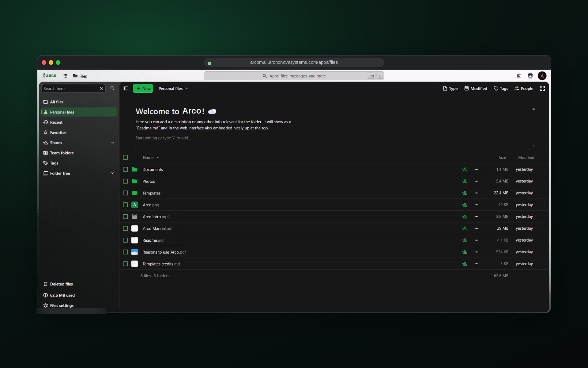Check the Arco intro.mp4 checkbox
The height and width of the screenshot is (368, 588).
coord(125,217)
